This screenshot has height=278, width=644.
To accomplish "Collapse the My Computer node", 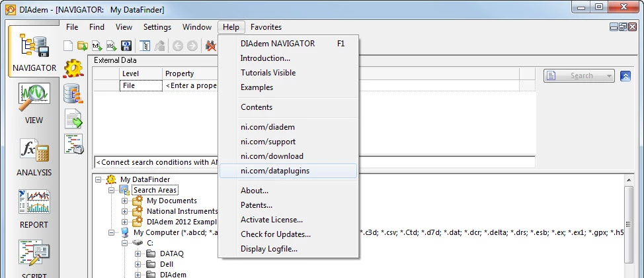I will pyautogui.click(x=111, y=232).
